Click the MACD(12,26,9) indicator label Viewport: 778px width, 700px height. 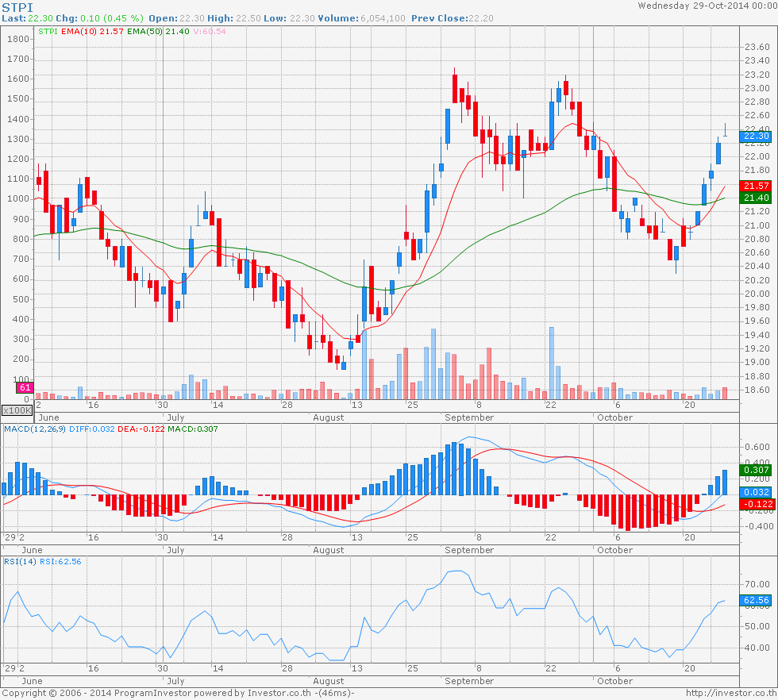click(x=35, y=429)
